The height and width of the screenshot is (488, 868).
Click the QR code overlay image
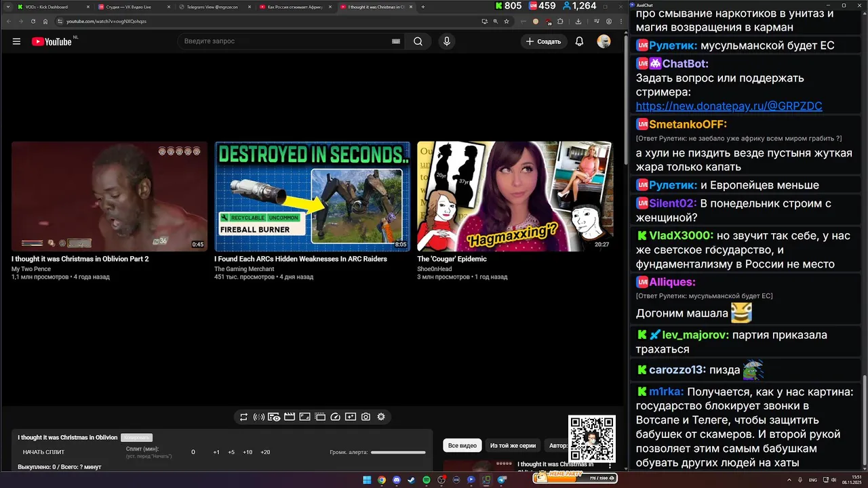click(x=592, y=439)
